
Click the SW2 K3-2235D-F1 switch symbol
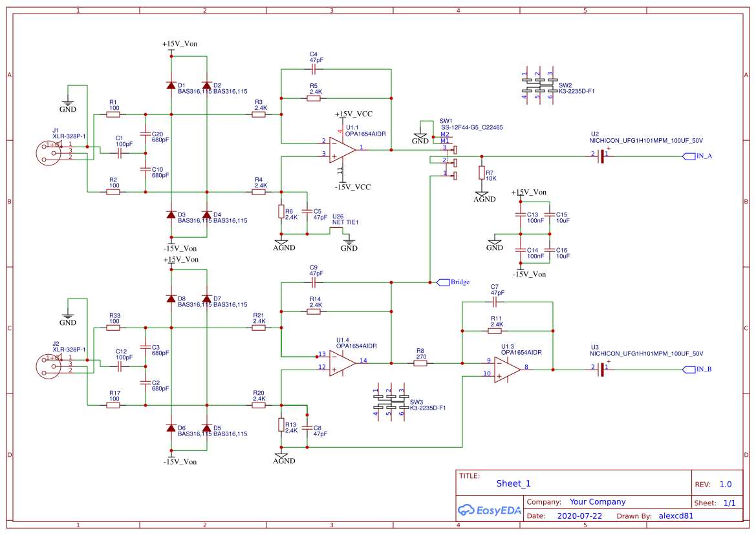540,84
